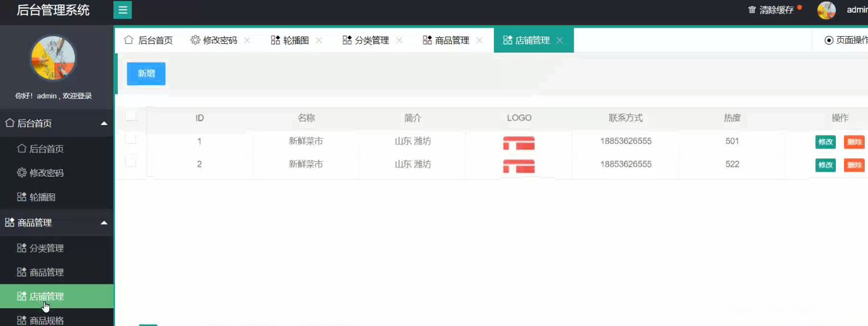This screenshot has width=868, height=326.
Task: Click home icon of sidebar 后台首页 group
Action: click(x=9, y=123)
